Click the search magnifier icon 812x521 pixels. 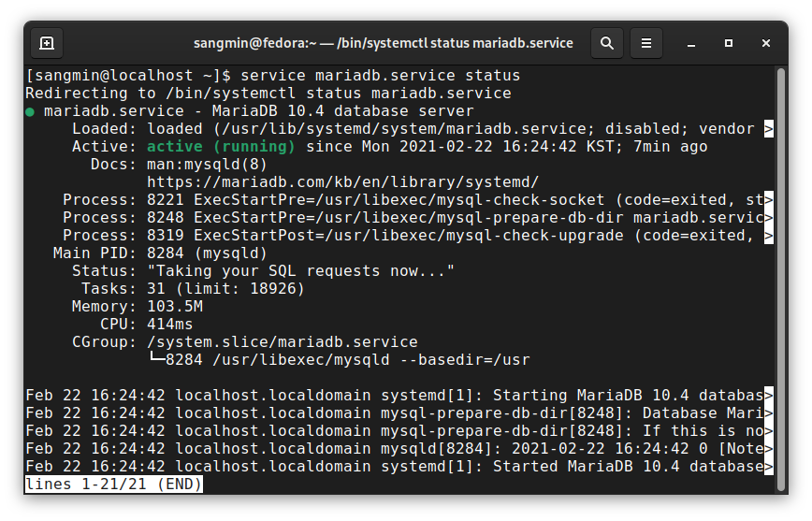pos(607,43)
